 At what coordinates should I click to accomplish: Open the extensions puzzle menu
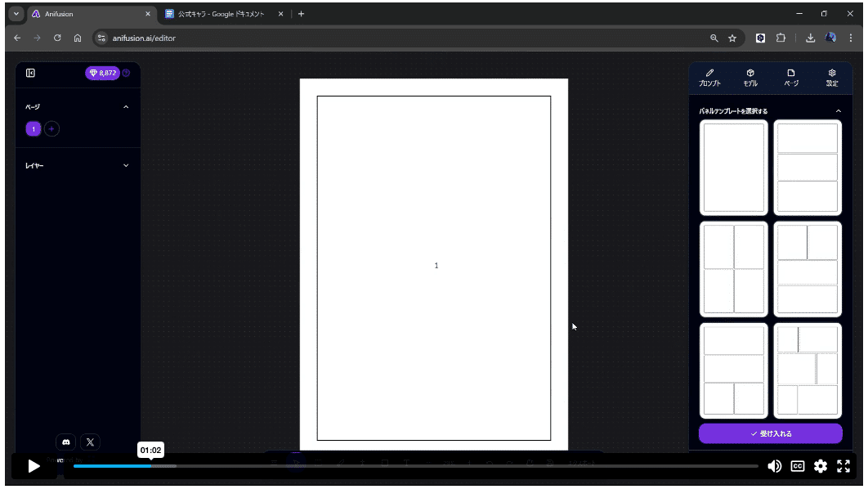tap(781, 38)
